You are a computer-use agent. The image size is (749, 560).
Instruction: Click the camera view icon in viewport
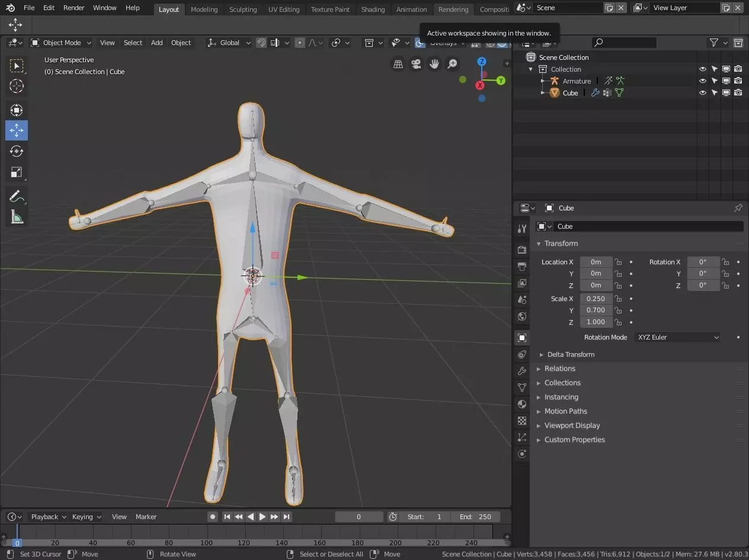point(417,64)
